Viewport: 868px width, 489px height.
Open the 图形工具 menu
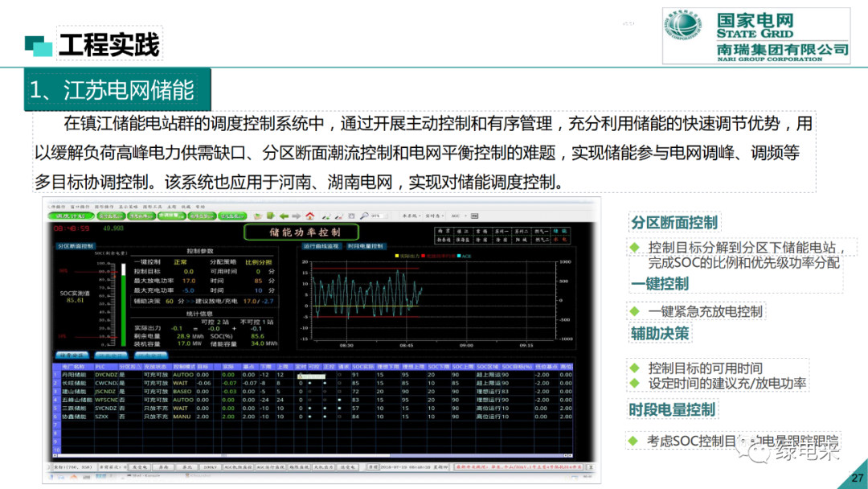(153, 207)
